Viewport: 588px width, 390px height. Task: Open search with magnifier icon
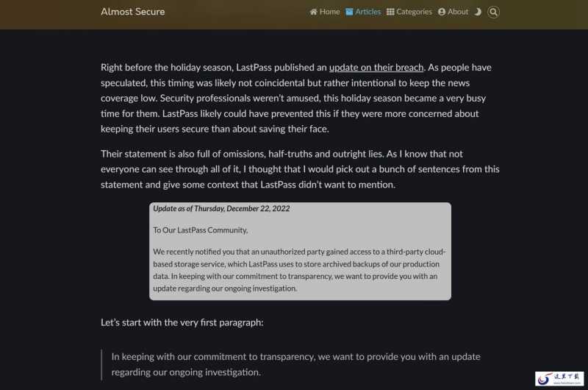(x=493, y=12)
